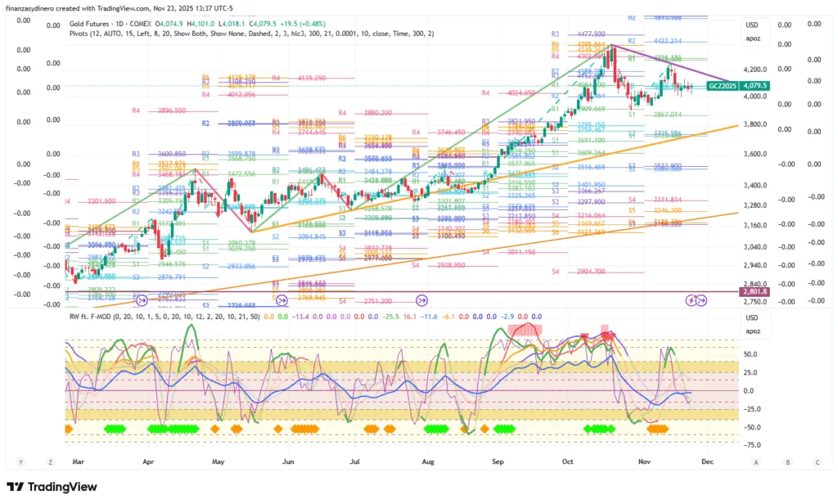Click the Z scale button on time axis

point(50,462)
